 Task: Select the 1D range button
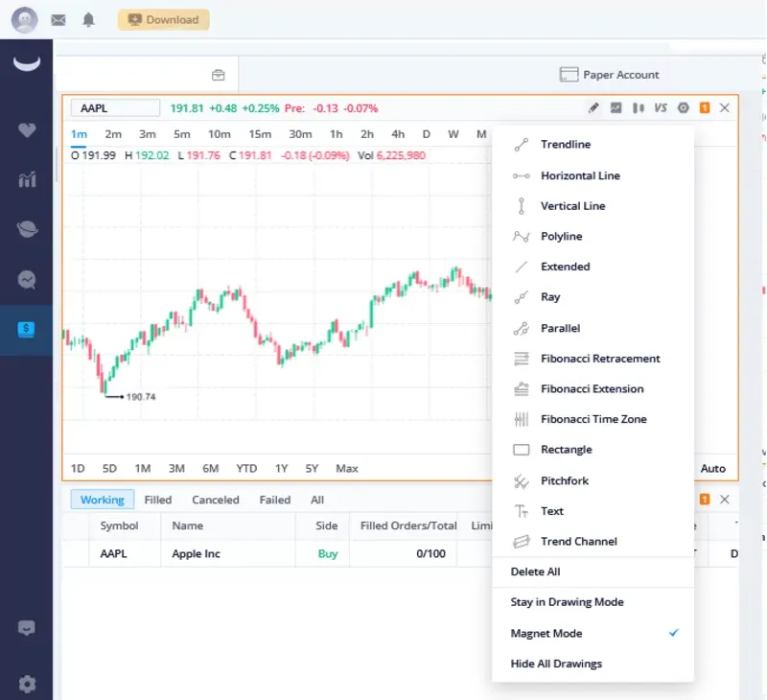[x=78, y=469]
